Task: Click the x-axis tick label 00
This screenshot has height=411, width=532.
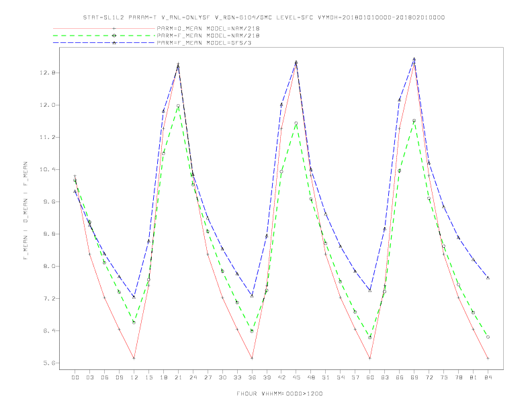Action: pyautogui.click(x=75, y=377)
